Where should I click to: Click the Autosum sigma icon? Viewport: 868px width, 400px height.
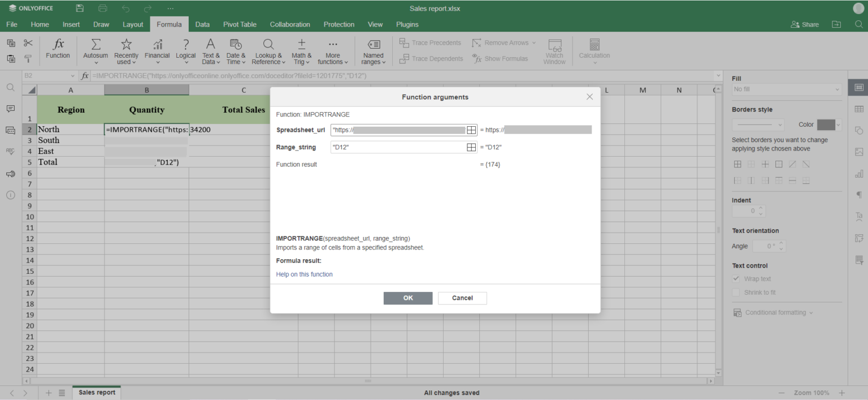point(96,45)
